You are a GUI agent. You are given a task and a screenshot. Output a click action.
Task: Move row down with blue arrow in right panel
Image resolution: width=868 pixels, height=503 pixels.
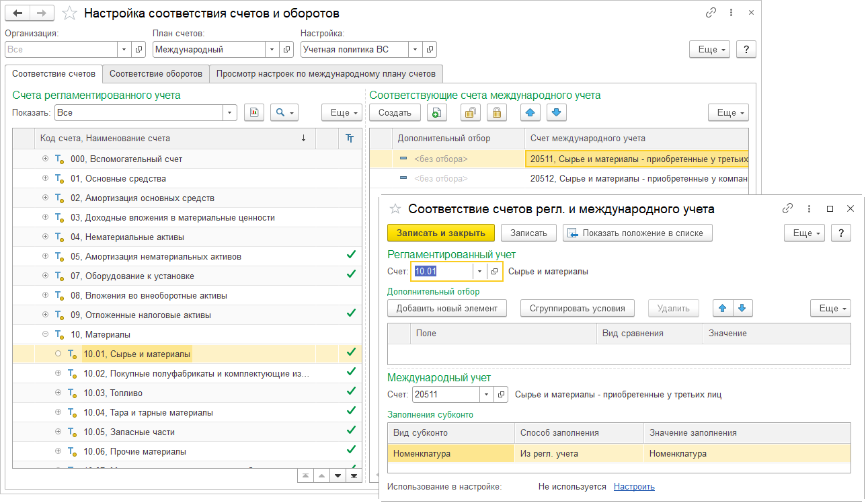coord(556,113)
